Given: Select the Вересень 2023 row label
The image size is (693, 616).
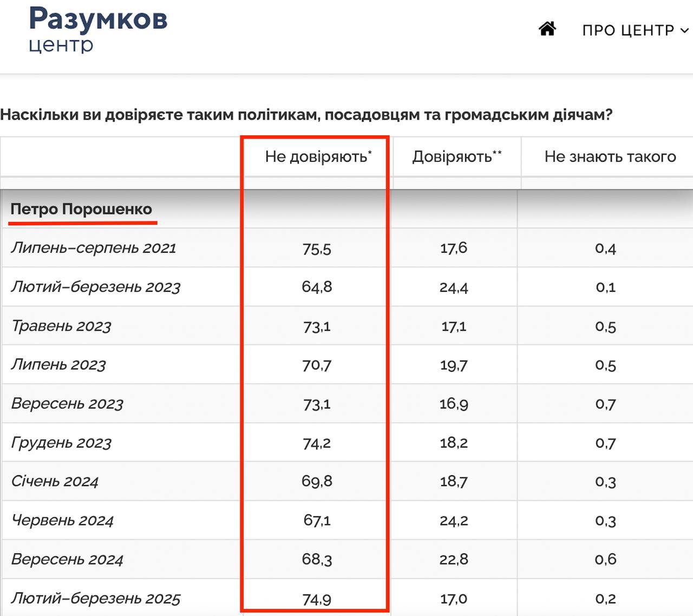Looking at the screenshot, I should [67, 404].
